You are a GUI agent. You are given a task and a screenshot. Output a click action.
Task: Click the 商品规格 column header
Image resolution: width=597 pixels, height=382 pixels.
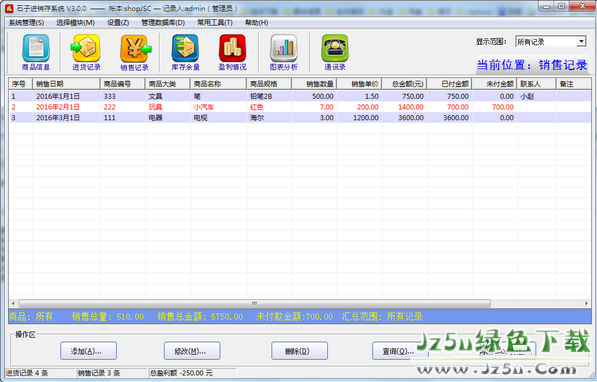pyautogui.click(x=269, y=84)
